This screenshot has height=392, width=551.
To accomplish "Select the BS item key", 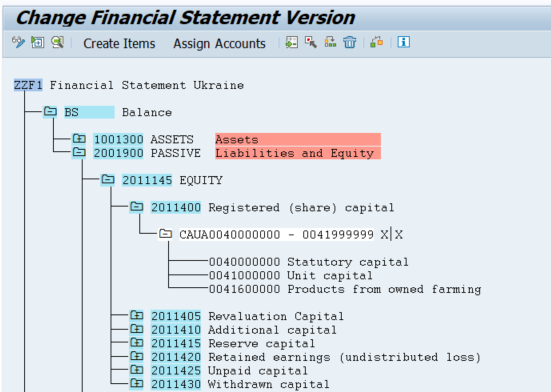I will coord(89,112).
